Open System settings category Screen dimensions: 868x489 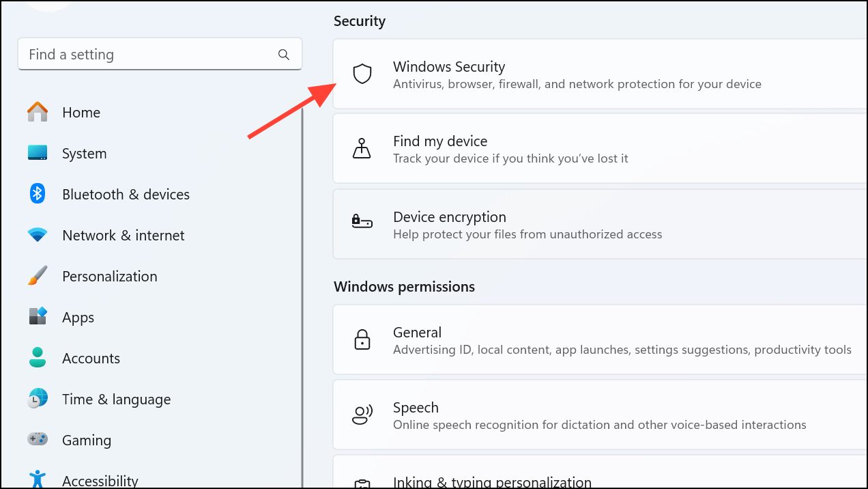(85, 154)
